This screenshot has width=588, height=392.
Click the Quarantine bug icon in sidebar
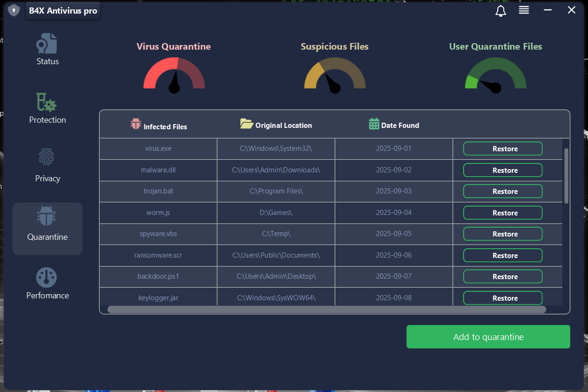click(x=47, y=216)
